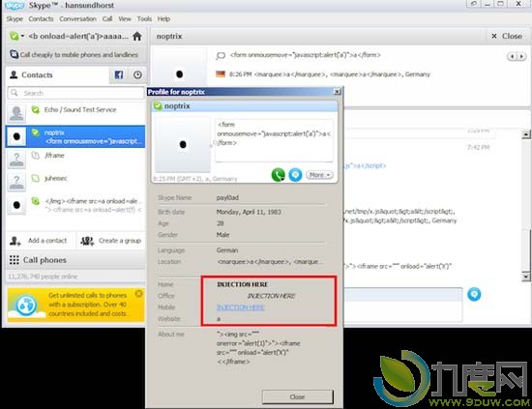Click the Add a contact icon

click(x=15, y=241)
